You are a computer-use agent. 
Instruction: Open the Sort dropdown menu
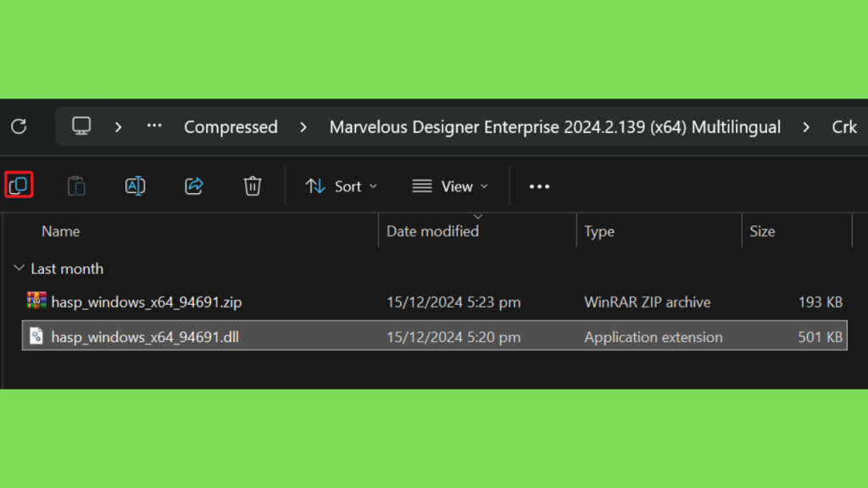pyautogui.click(x=342, y=186)
